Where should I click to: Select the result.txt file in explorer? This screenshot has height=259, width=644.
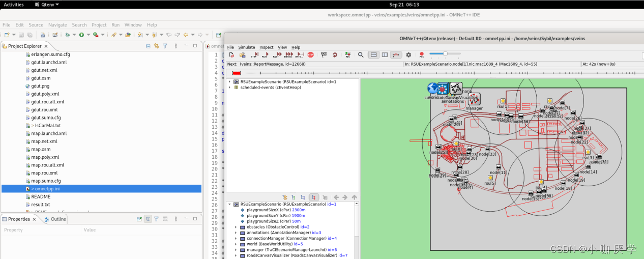click(41, 205)
